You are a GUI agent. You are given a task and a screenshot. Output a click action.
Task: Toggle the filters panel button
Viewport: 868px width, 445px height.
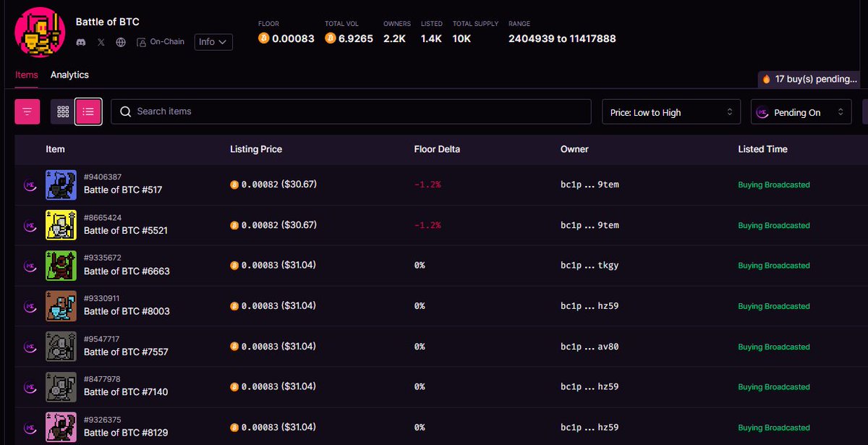[27, 111]
